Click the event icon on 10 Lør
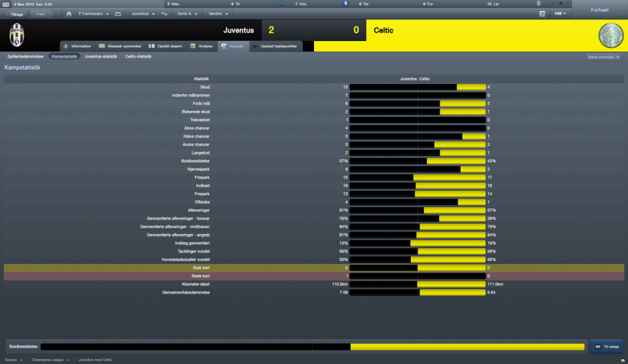The height and width of the screenshot is (364, 628). [538, 4]
